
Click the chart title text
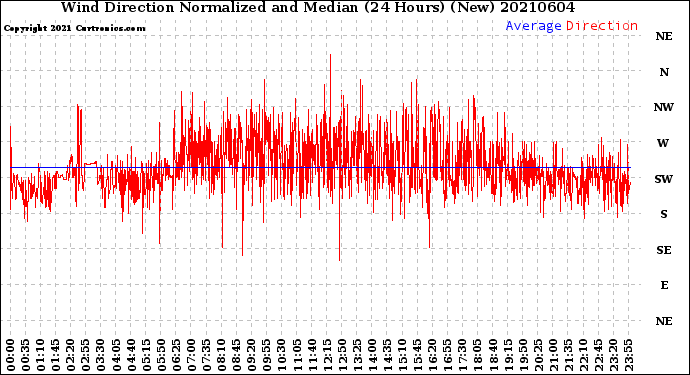click(x=318, y=7)
